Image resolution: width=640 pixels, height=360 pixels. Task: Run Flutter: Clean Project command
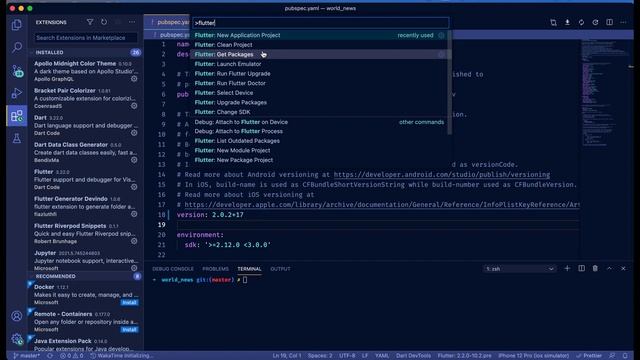[320, 45]
